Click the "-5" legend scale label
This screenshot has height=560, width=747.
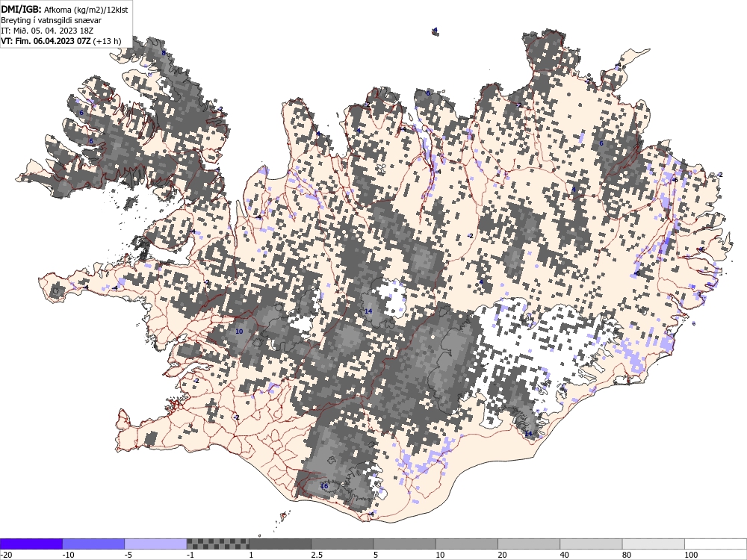(x=128, y=556)
